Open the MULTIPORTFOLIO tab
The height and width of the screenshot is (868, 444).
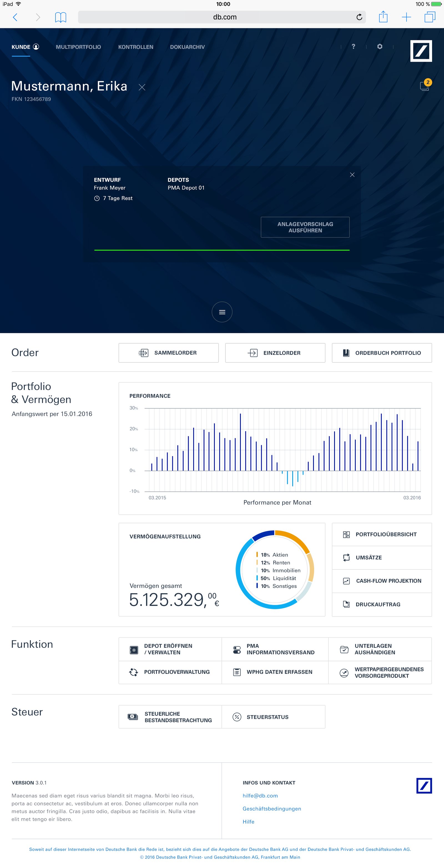point(79,47)
